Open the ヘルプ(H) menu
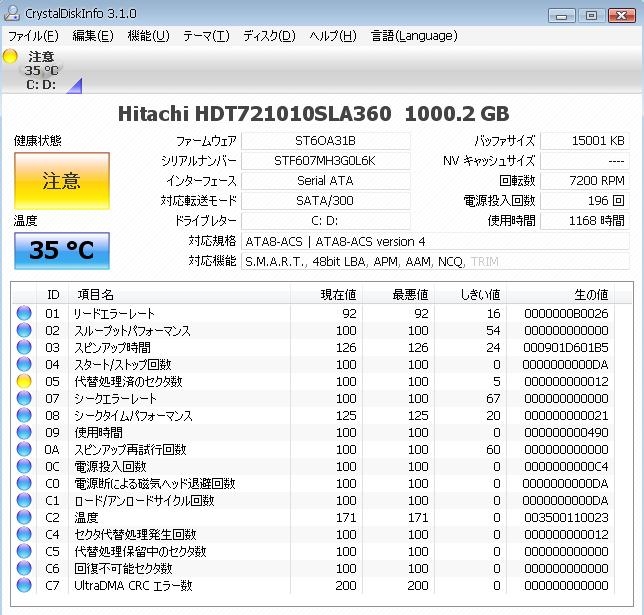Image resolution: width=644 pixels, height=615 pixels. [x=333, y=36]
